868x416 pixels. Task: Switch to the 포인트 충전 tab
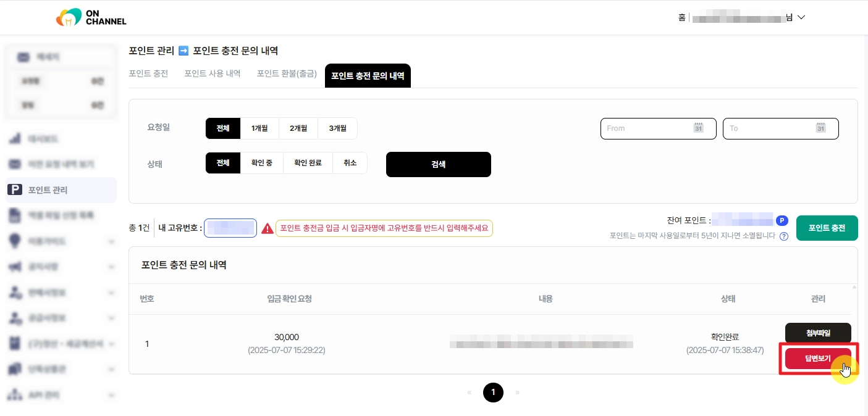click(x=148, y=74)
